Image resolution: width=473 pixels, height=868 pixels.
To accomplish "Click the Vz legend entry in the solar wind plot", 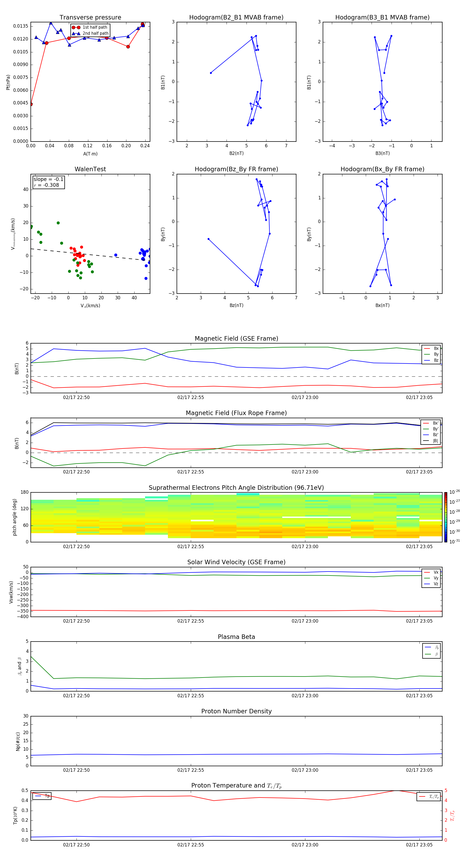I will (x=431, y=584).
